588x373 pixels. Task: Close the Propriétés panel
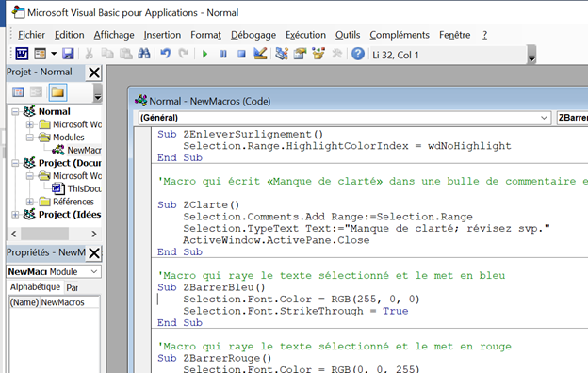pyautogui.click(x=93, y=253)
